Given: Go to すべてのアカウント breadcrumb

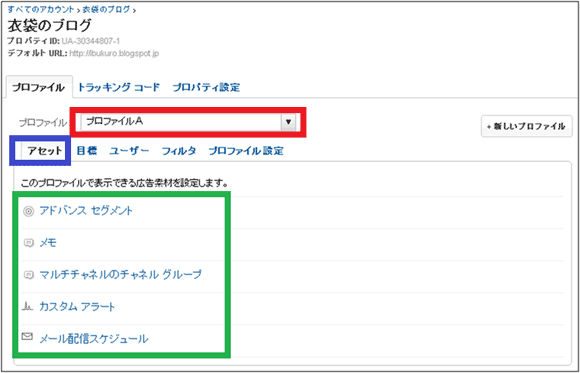Looking at the screenshot, I should [41, 10].
